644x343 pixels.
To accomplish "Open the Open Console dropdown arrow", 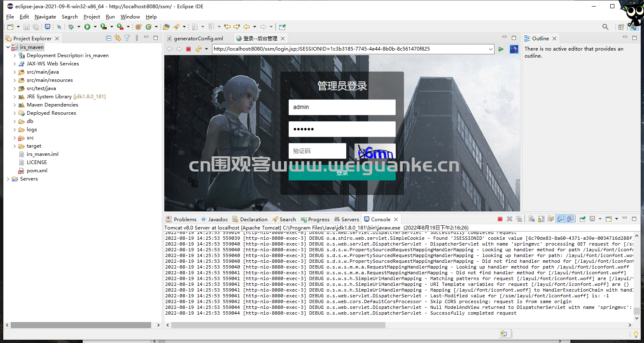I will point(616,219).
